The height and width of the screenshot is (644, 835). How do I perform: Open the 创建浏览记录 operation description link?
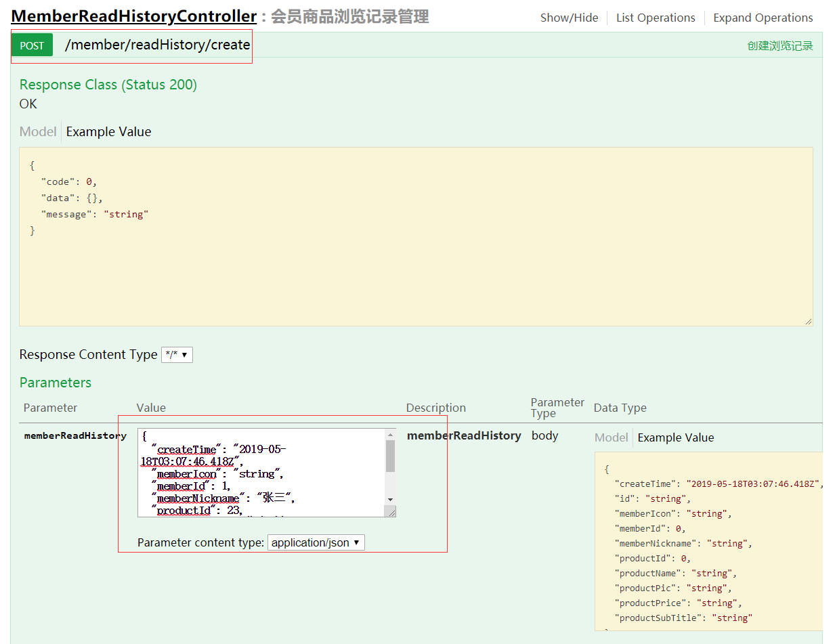[x=779, y=45]
